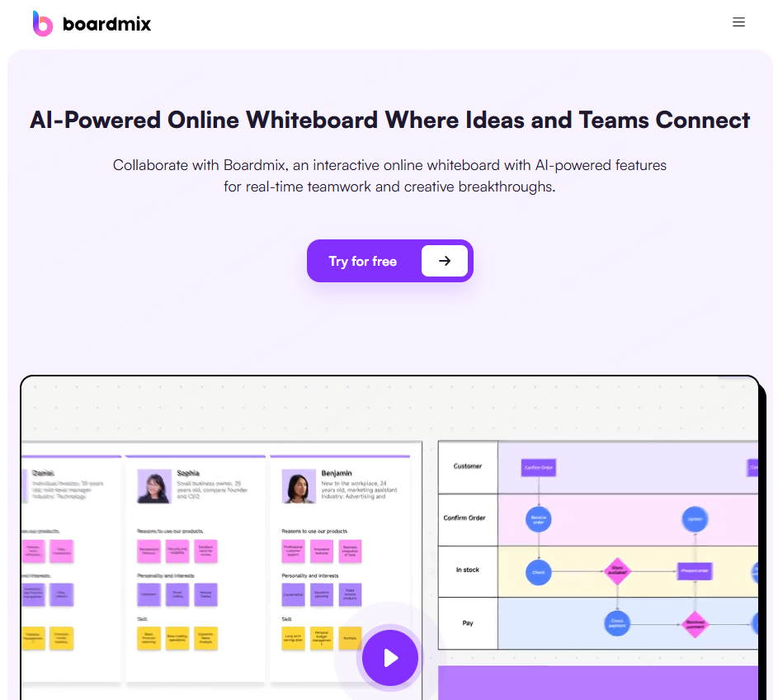
Task: Click the Received payment diamond node
Action: coord(695,623)
